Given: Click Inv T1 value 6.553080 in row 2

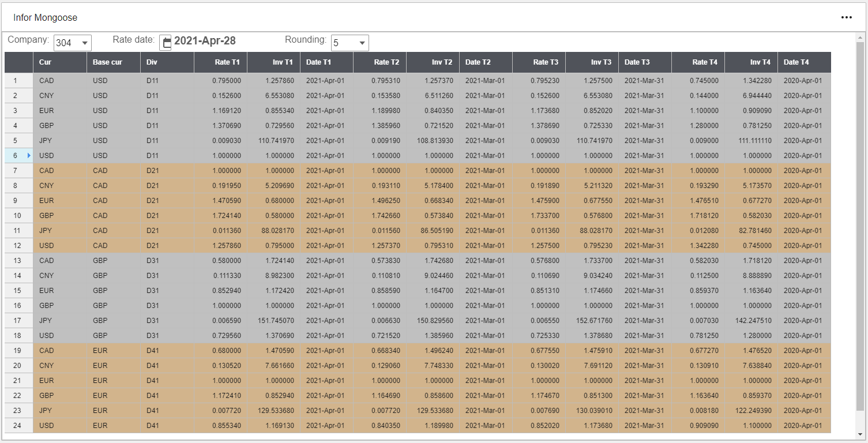Looking at the screenshot, I should coord(274,95).
